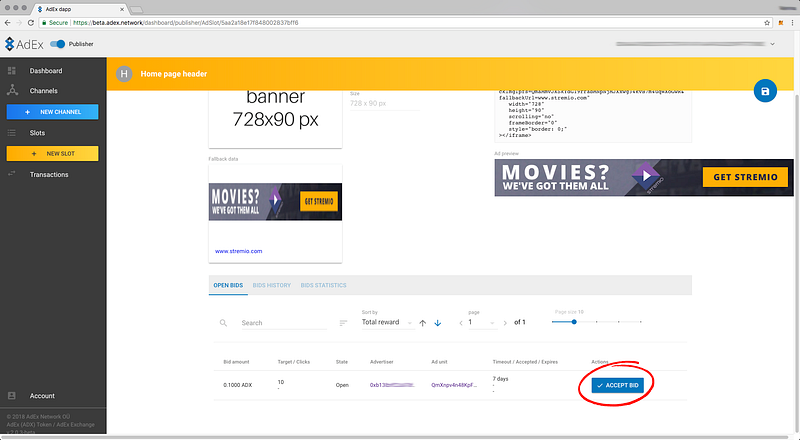Click the ACCEPT BID button
The width and height of the screenshot is (800, 440).
618,385
